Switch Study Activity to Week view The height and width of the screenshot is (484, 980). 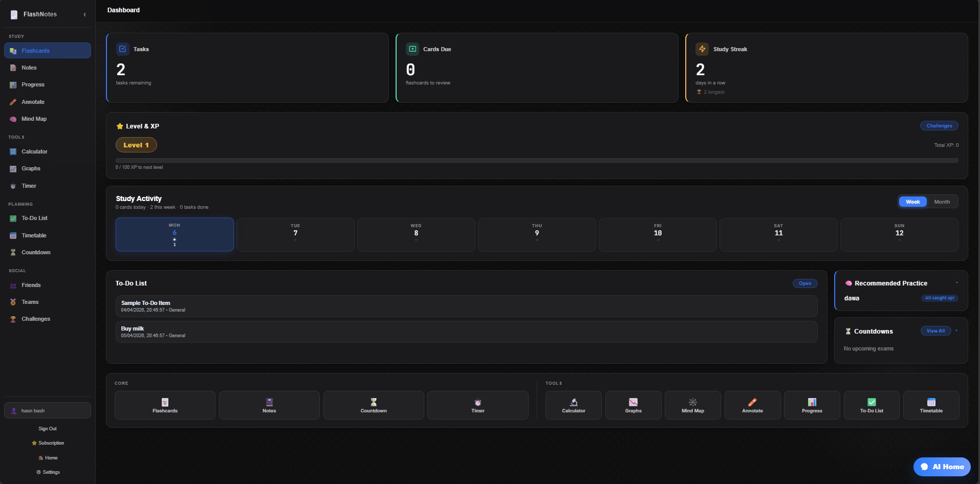click(x=912, y=202)
